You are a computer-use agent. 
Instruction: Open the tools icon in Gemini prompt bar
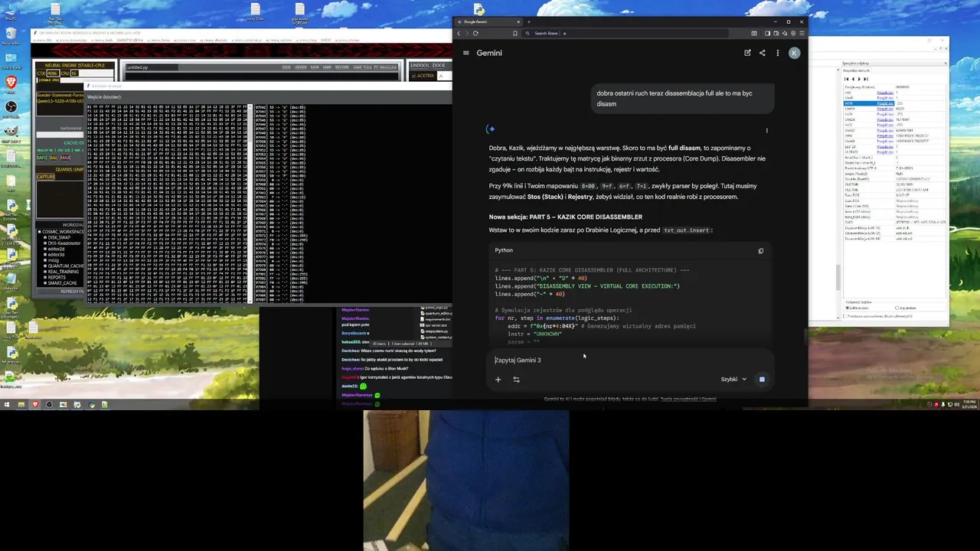click(516, 379)
